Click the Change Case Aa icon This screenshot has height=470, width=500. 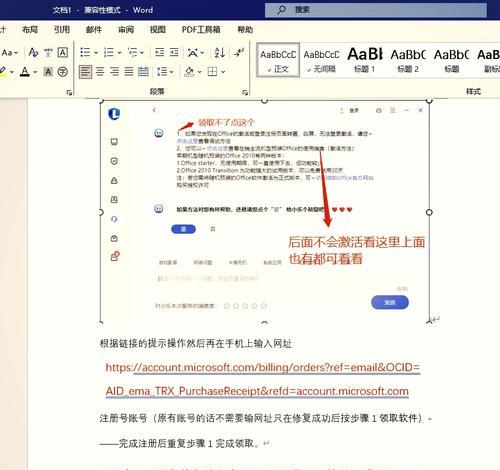pyautogui.click(x=7, y=53)
